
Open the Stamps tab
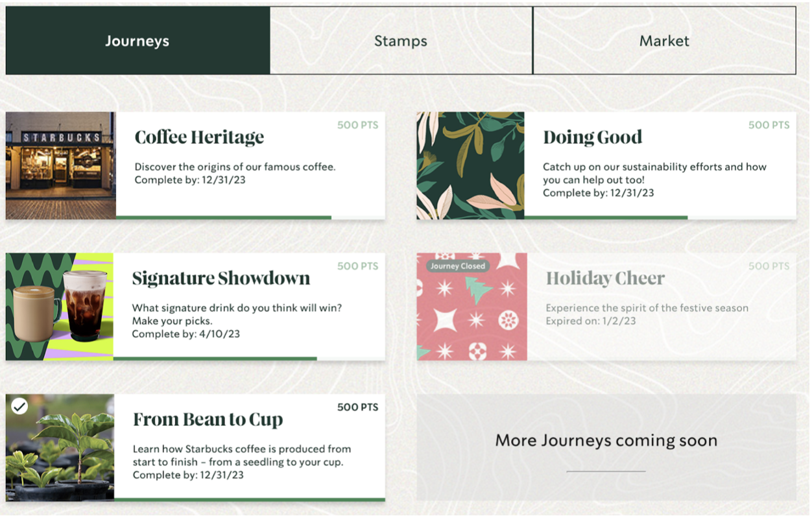tap(401, 41)
